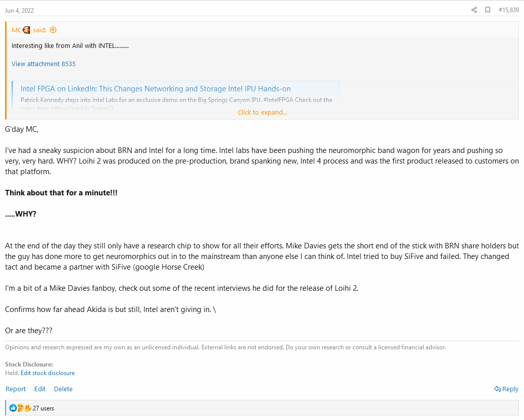Reply to this post
This screenshot has width=524, height=420.
[x=506, y=389]
